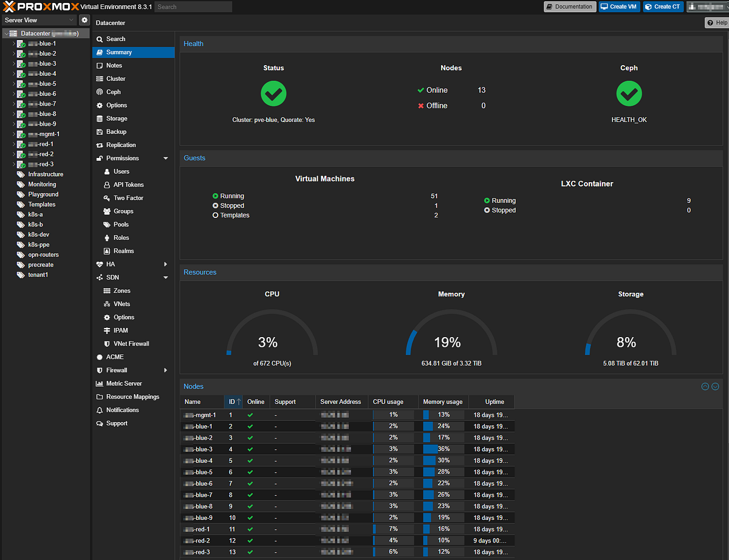
Task: Collapse the Nodes panel with up-arrow icon
Action: pyautogui.click(x=705, y=386)
